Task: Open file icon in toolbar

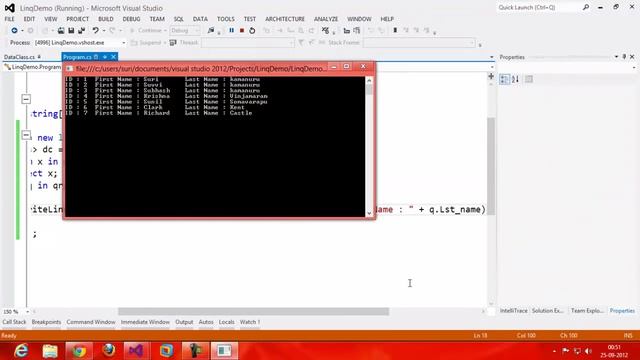Action: (x=61, y=31)
